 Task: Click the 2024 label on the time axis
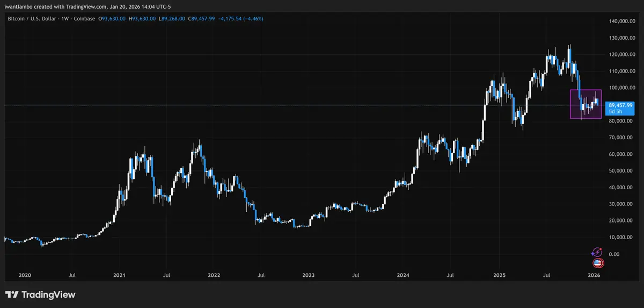(404, 275)
